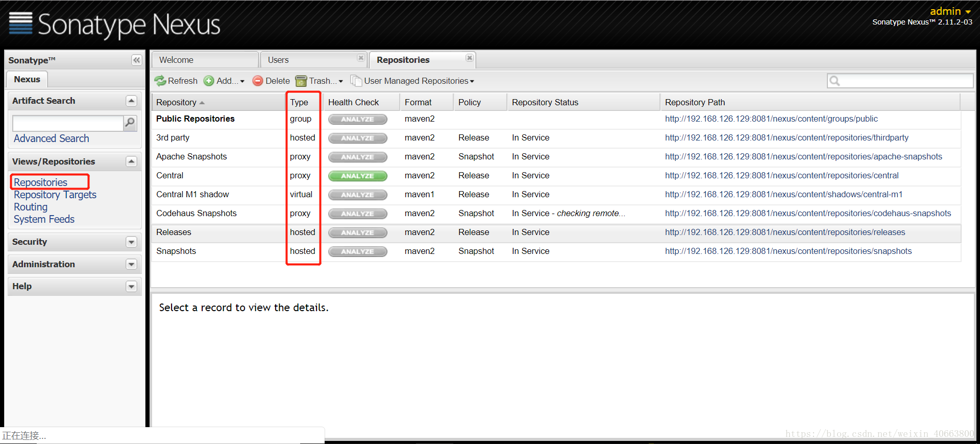Viewport: 980px width, 444px height.
Task: Click ANALYZE for Snapshots row
Action: coord(357,251)
